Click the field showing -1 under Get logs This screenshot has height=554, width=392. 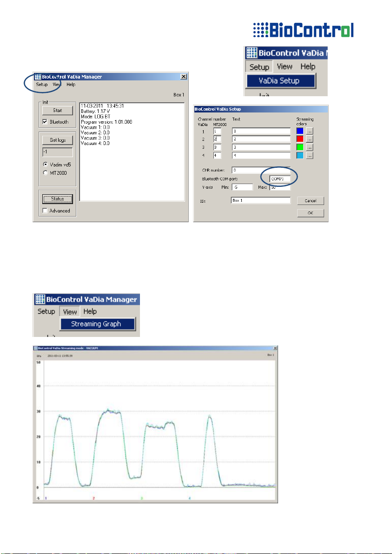point(58,152)
